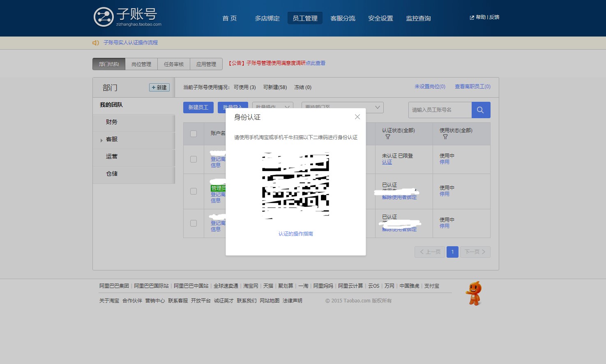
Task: Expand the 客服 department tree node
Action: coord(101,140)
